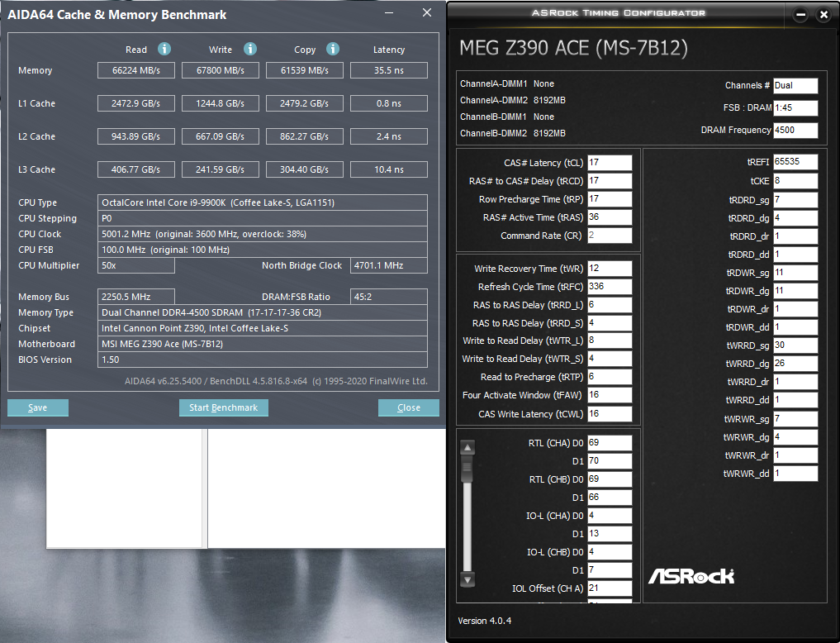840x643 pixels.
Task: Click the ASRock logo in Timing Configurator
Action: pos(691,576)
